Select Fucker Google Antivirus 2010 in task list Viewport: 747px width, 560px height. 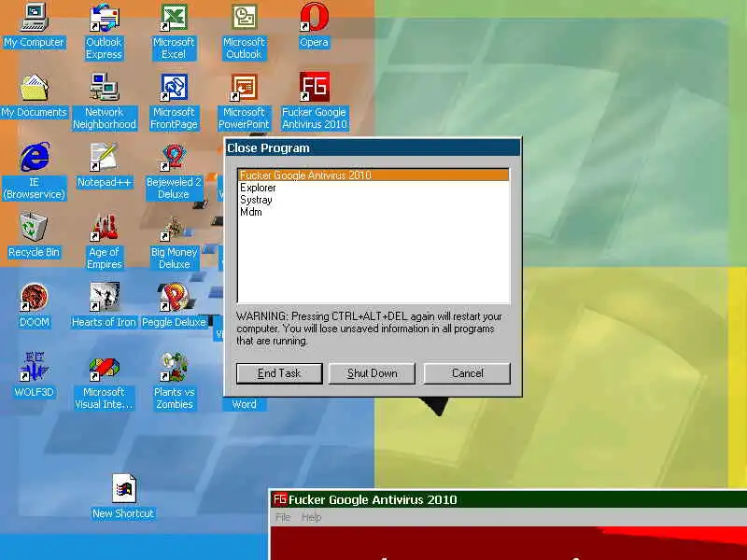click(373, 175)
